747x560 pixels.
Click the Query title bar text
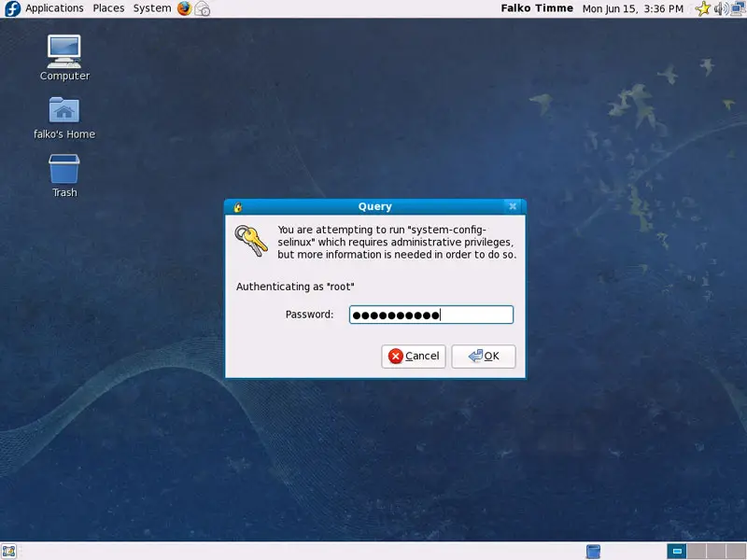(375, 206)
